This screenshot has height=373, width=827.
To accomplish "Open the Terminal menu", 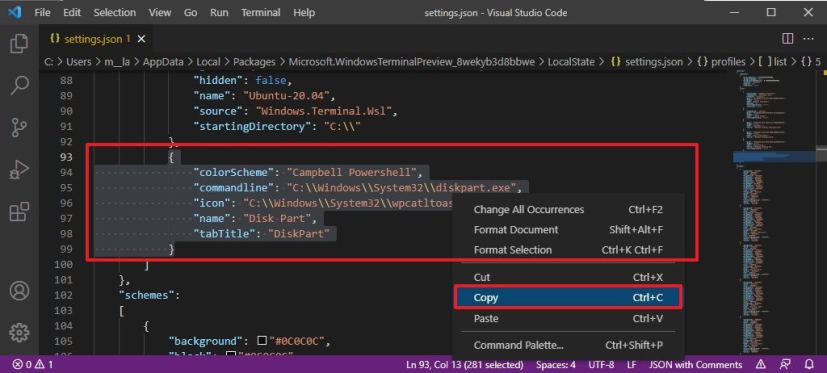I will coord(261,12).
